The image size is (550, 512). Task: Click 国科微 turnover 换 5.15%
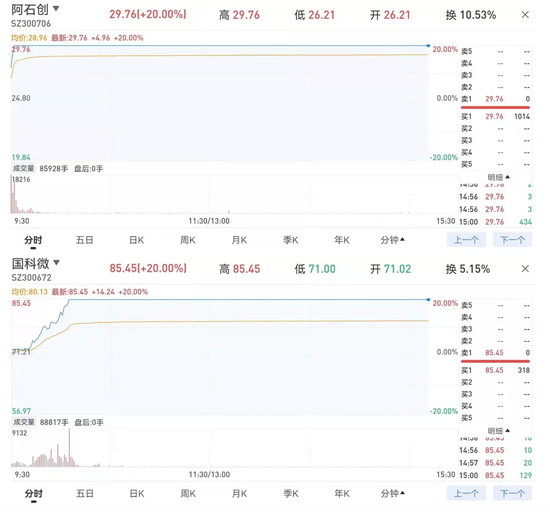(468, 269)
